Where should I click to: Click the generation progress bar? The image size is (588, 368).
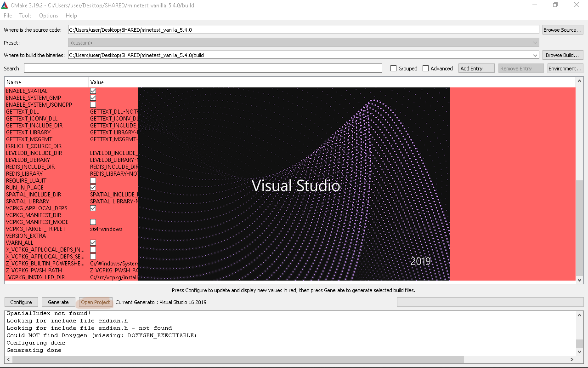click(490, 302)
